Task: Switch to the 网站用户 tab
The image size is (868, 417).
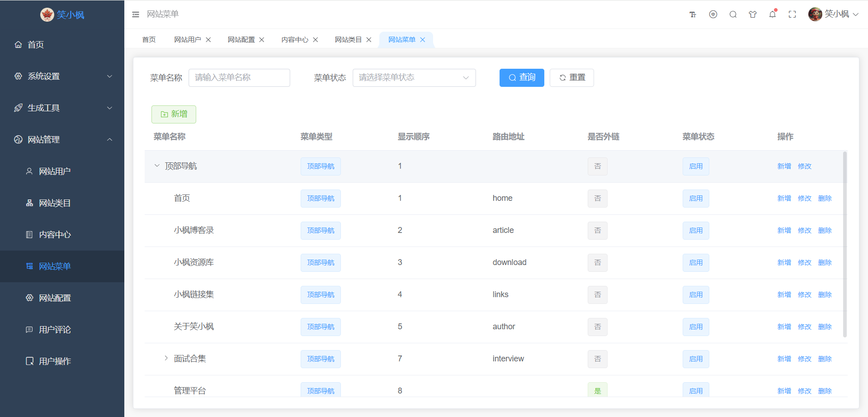Action: pos(188,40)
